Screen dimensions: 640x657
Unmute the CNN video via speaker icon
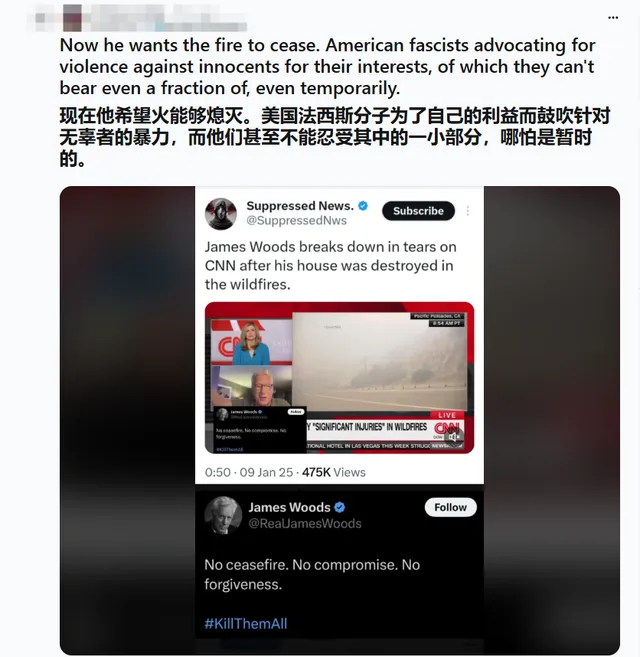pyautogui.click(x=455, y=437)
